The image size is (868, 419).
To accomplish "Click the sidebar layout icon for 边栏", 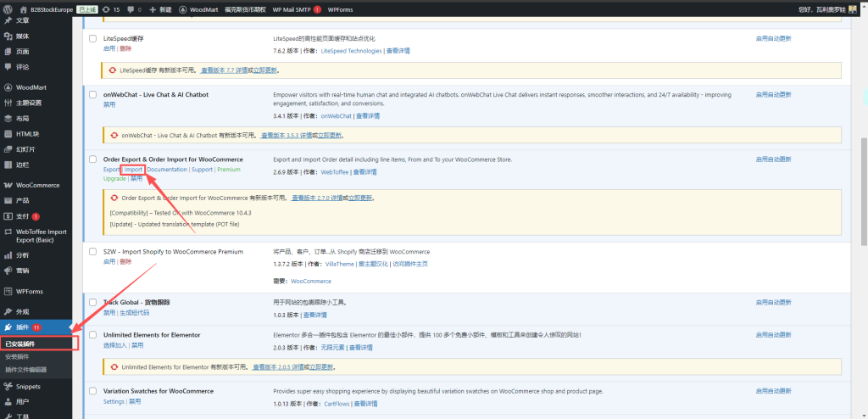I will click(x=8, y=165).
